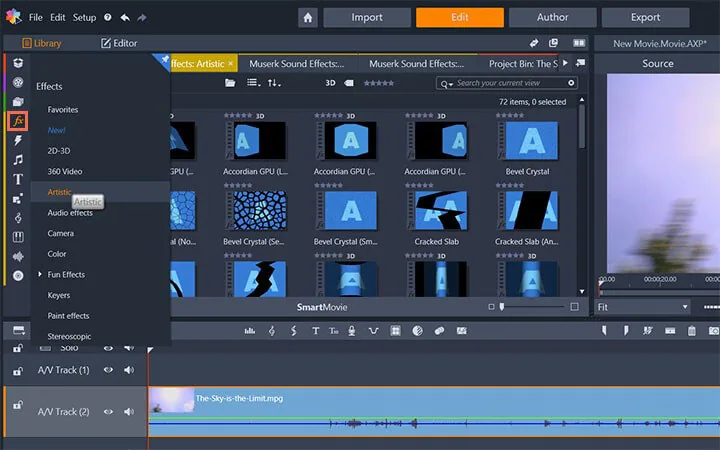
Task: Open the list view options dropdown
Action: [x=253, y=83]
